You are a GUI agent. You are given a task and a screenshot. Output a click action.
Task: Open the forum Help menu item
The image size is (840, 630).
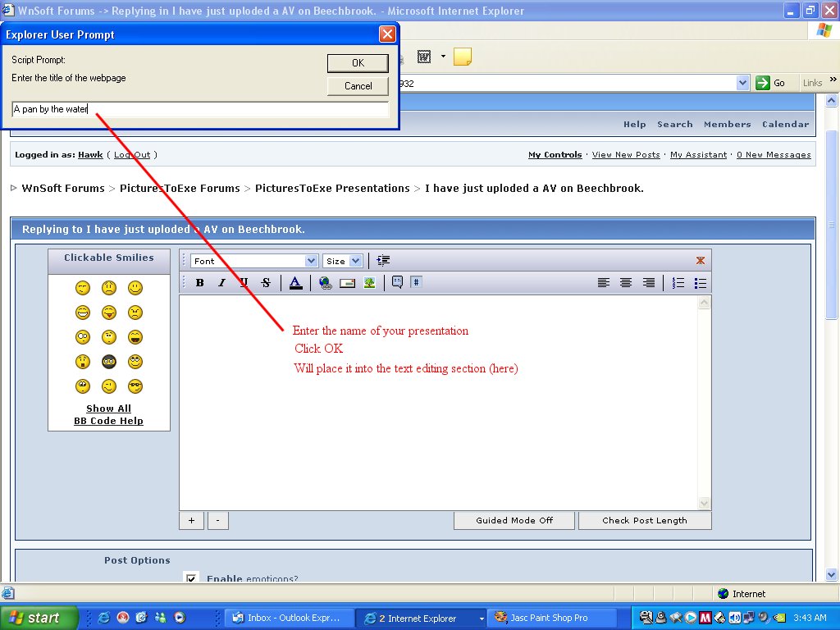click(634, 125)
